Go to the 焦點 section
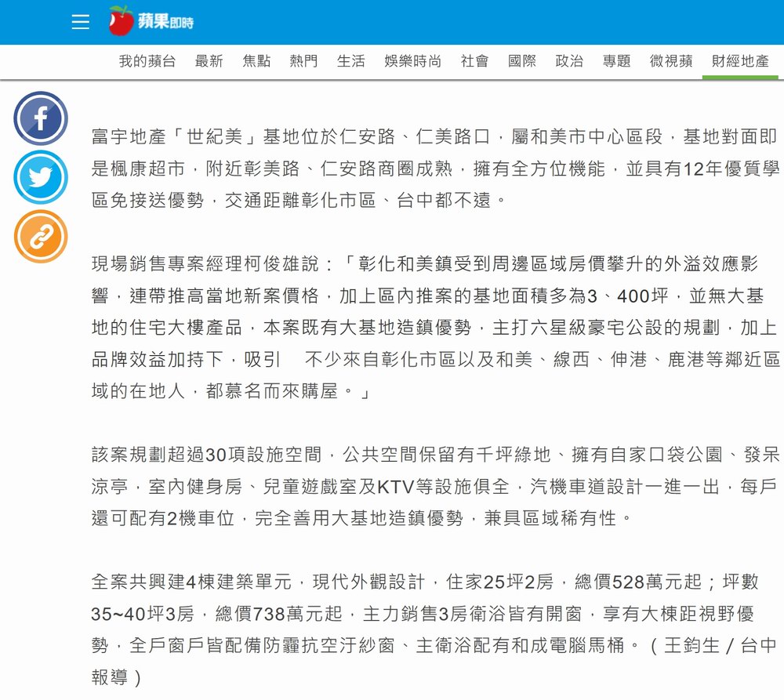This screenshot has height=700, width=784. click(x=256, y=61)
